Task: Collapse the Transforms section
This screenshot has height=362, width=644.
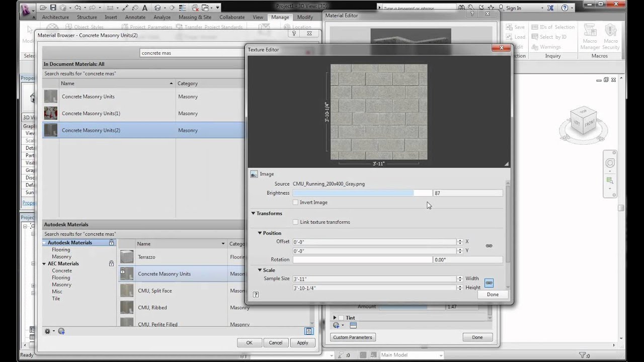Action: (254, 213)
